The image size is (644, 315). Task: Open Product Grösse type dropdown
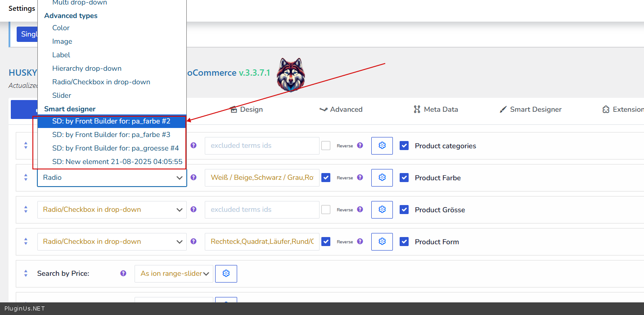[x=112, y=210]
